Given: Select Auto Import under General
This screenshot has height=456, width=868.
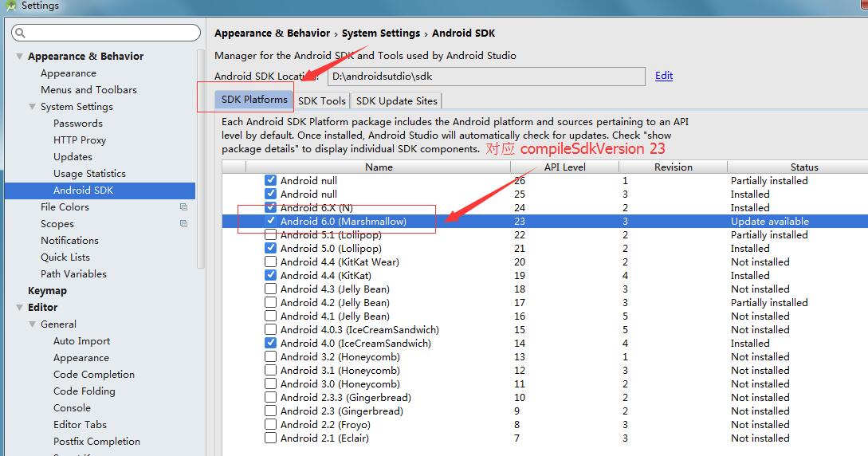Looking at the screenshot, I should tap(82, 341).
